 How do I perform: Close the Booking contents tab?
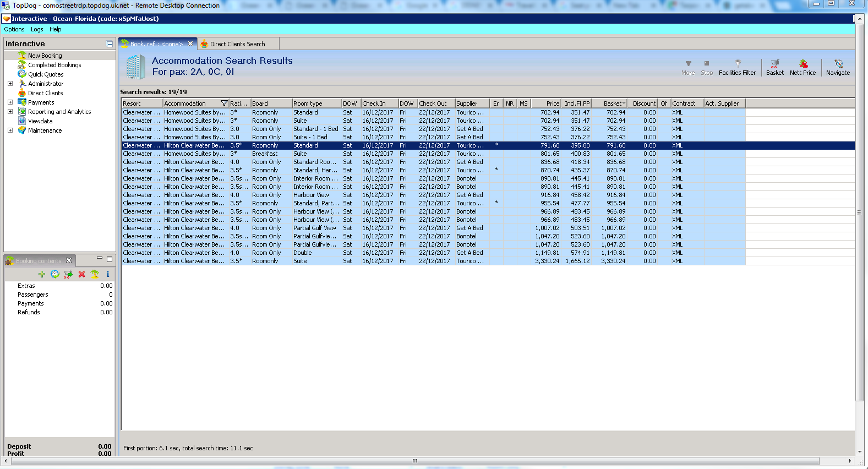pos(69,261)
